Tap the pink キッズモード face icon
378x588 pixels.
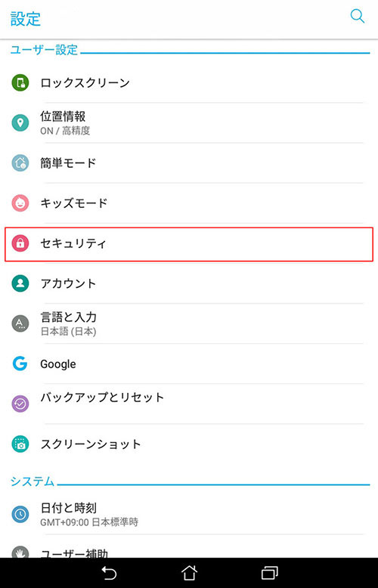[20, 203]
